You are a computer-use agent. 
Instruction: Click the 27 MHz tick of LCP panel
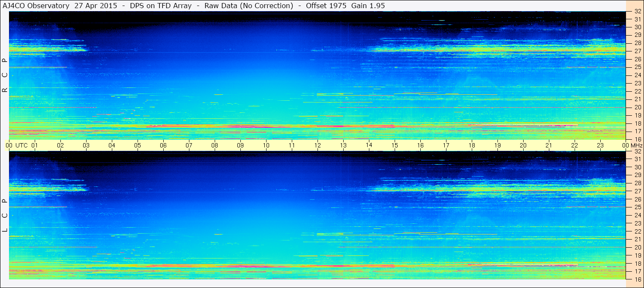pyautogui.click(x=637, y=191)
